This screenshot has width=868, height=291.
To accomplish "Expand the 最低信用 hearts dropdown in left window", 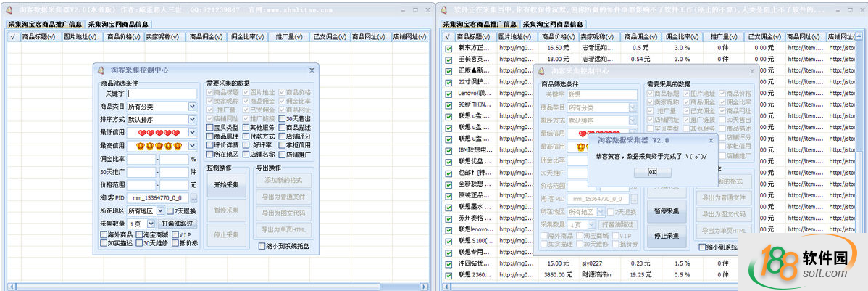I will (x=192, y=133).
